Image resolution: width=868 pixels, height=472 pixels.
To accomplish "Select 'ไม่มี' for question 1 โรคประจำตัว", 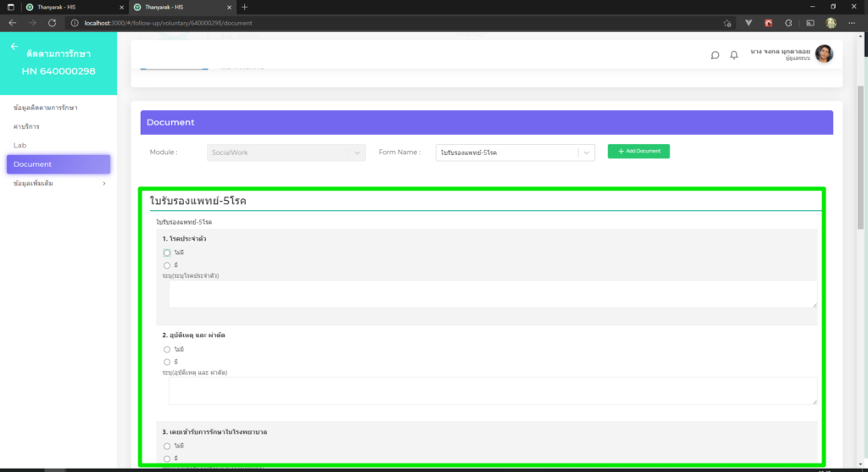I will [x=167, y=253].
